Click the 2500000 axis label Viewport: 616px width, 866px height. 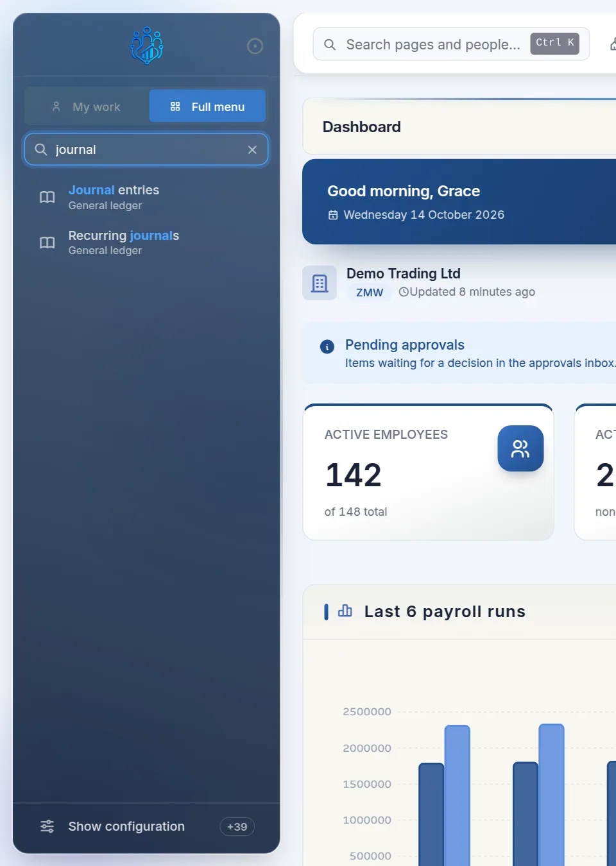(x=367, y=711)
